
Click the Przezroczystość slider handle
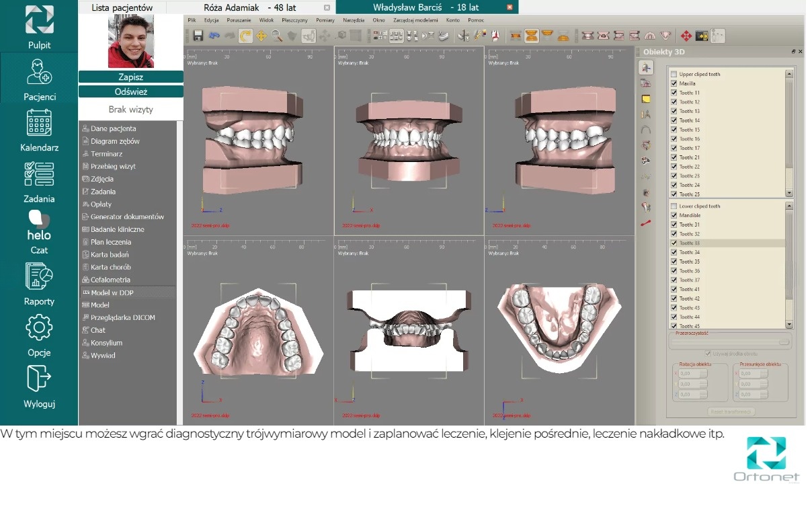point(783,342)
